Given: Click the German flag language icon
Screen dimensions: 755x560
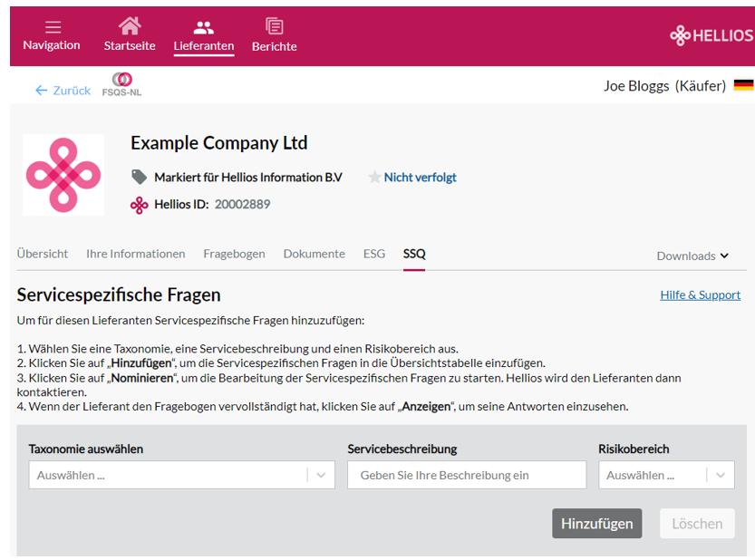Looking at the screenshot, I should 743,85.
